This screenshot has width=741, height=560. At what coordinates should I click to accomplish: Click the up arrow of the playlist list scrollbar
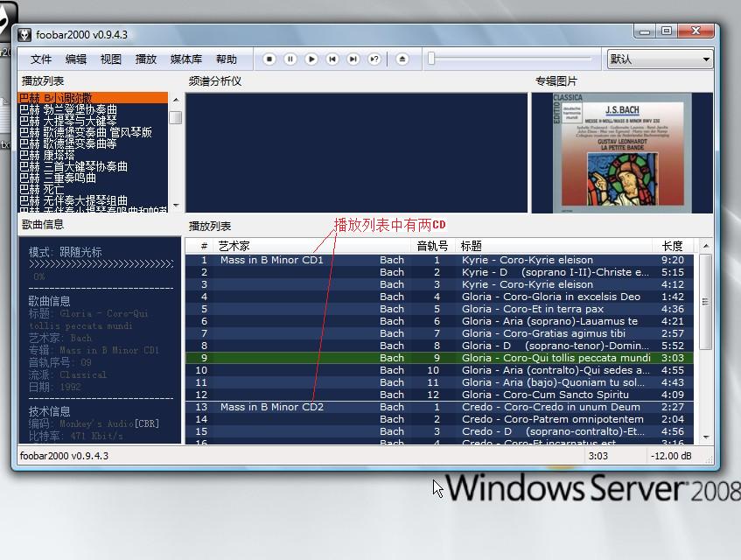click(x=176, y=100)
